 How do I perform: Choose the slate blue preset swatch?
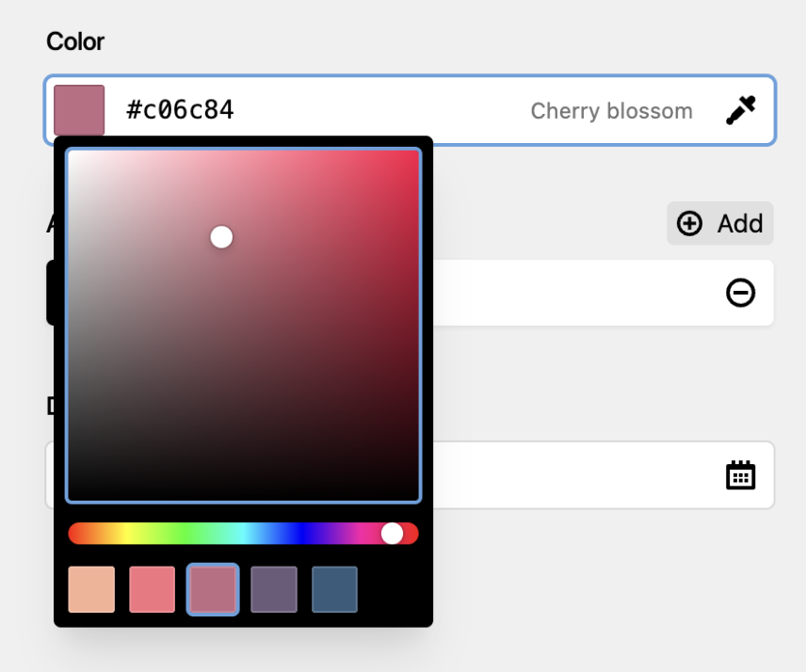tap(334, 589)
